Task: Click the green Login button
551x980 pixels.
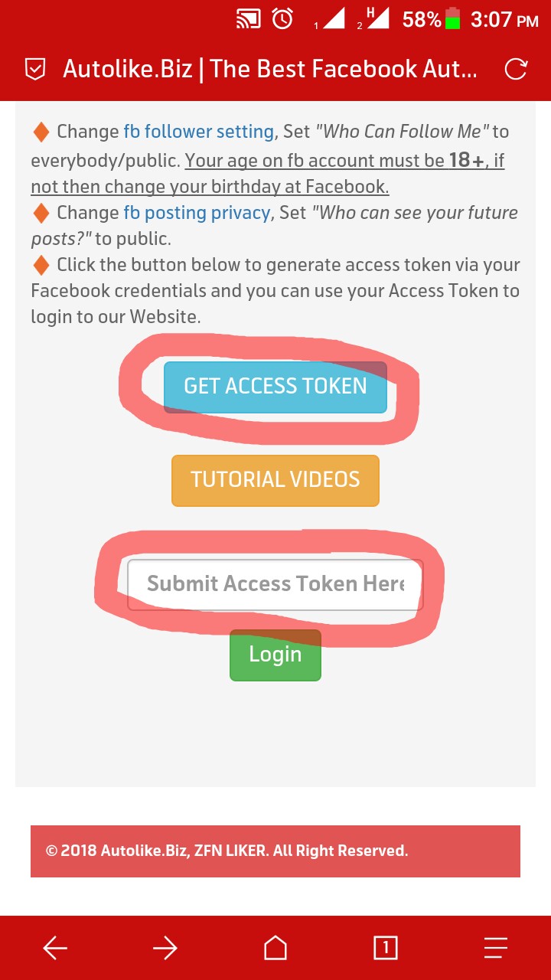Action: 275,655
